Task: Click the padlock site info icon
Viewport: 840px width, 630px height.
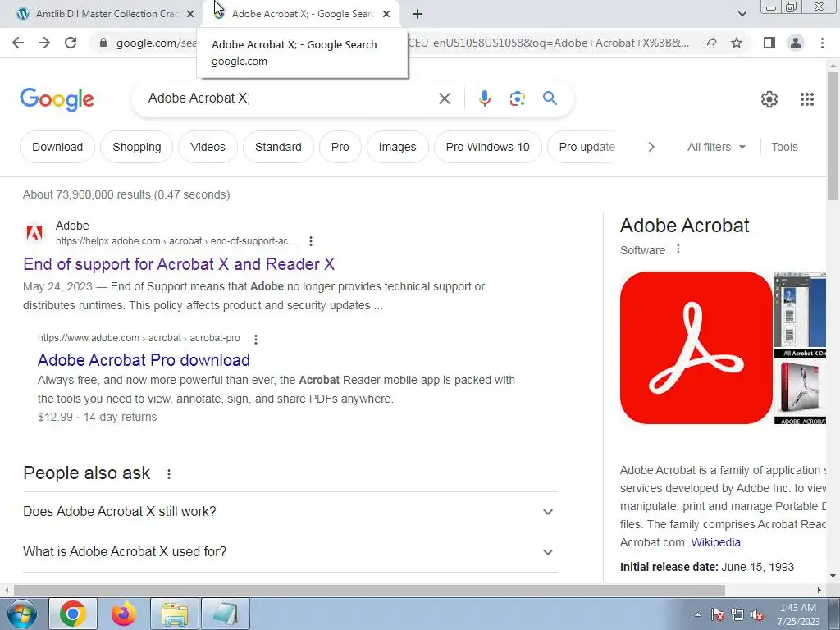Action: [x=103, y=43]
